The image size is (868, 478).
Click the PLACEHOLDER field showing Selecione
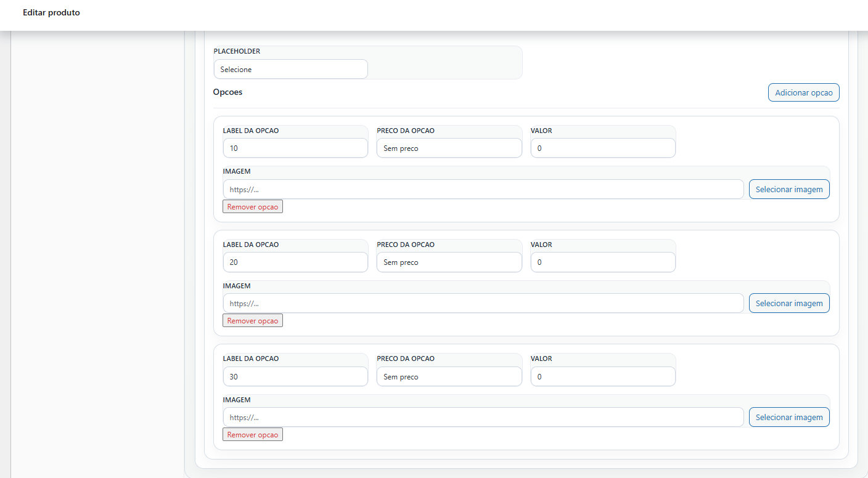[290, 69]
